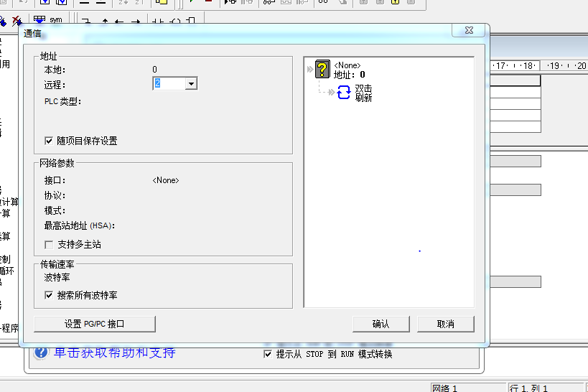Click inside the 远程 address input field
This screenshot has height=392, width=588.
pyautogui.click(x=169, y=84)
